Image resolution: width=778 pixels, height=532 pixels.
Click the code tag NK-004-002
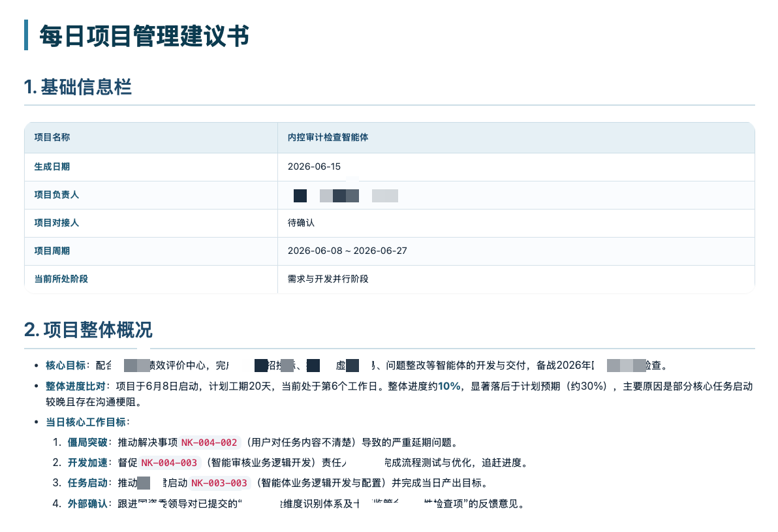click(210, 442)
